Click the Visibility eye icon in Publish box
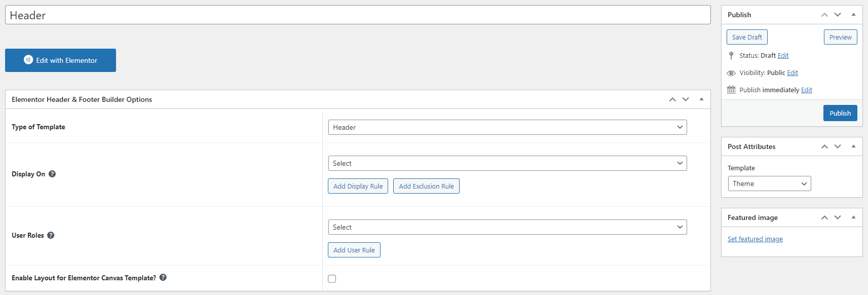The height and width of the screenshot is (295, 868). point(731,73)
